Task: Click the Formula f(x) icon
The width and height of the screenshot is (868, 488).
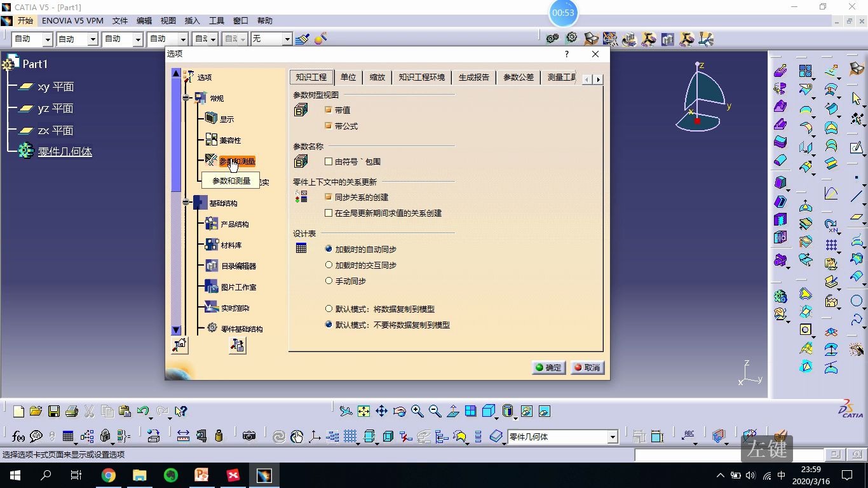Action: click(18, 436)
